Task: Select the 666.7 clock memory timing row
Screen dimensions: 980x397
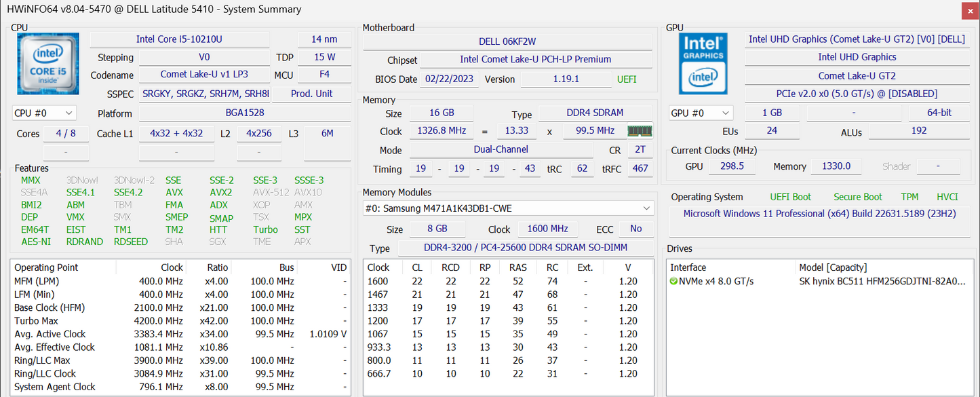Action: (509, 374)
